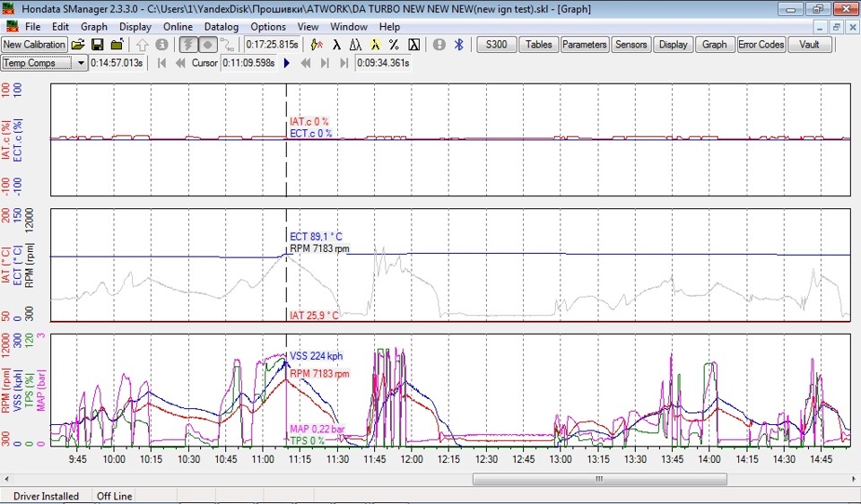Viewport: 861px width, 504px height.
Task: Click the 0:09:34.361s time field
Action: tap(383, 63)
